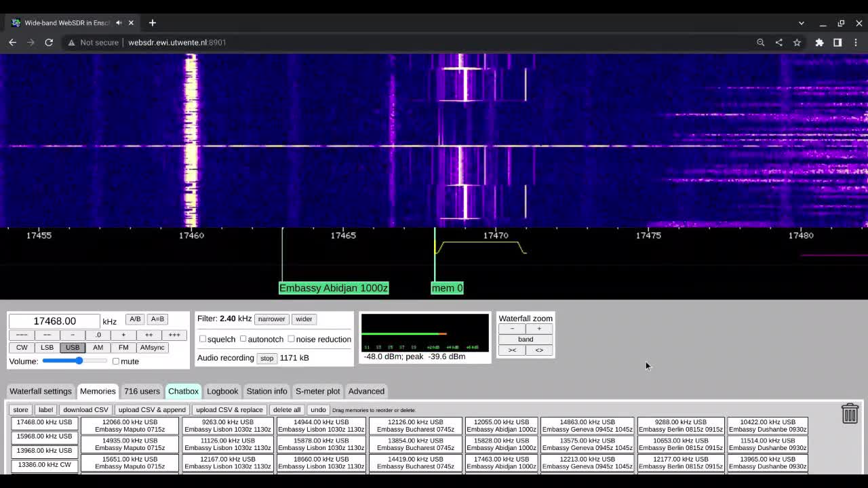Click the Embassy Abidjan 1000z frequency label
Screen dimensions: 868x488
(334, 288)
